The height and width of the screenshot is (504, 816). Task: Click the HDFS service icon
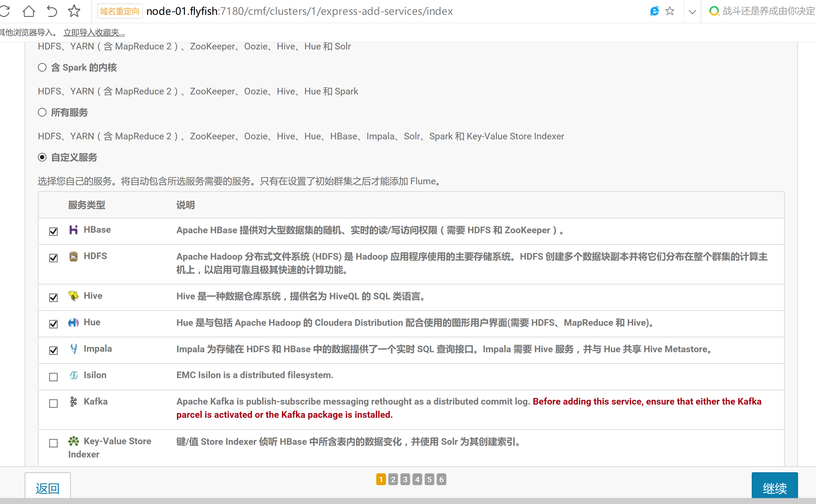tap(73, 256)
